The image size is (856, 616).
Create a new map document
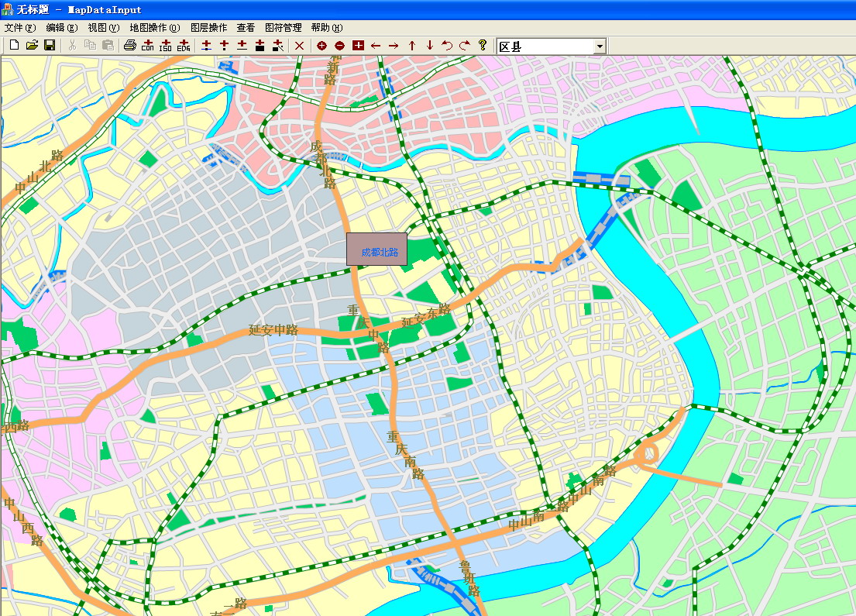[x=14, y=45]
